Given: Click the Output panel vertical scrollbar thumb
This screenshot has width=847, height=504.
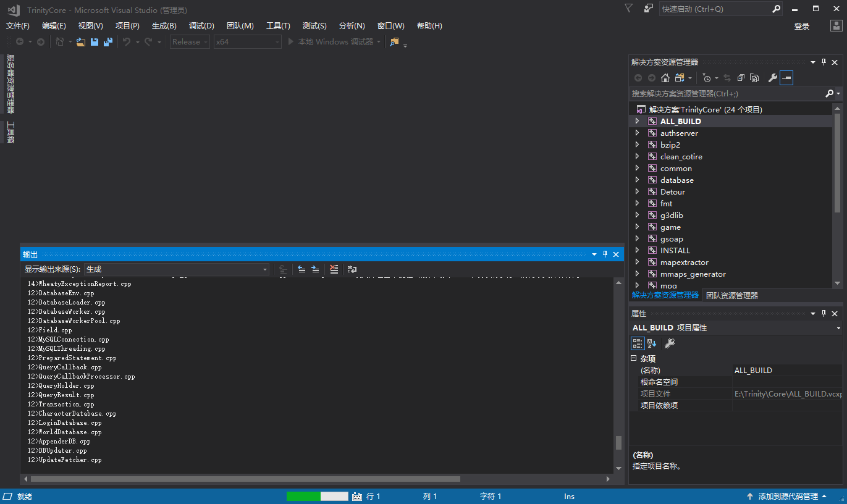Looking at the screenshot, I should tap(618, 443).
